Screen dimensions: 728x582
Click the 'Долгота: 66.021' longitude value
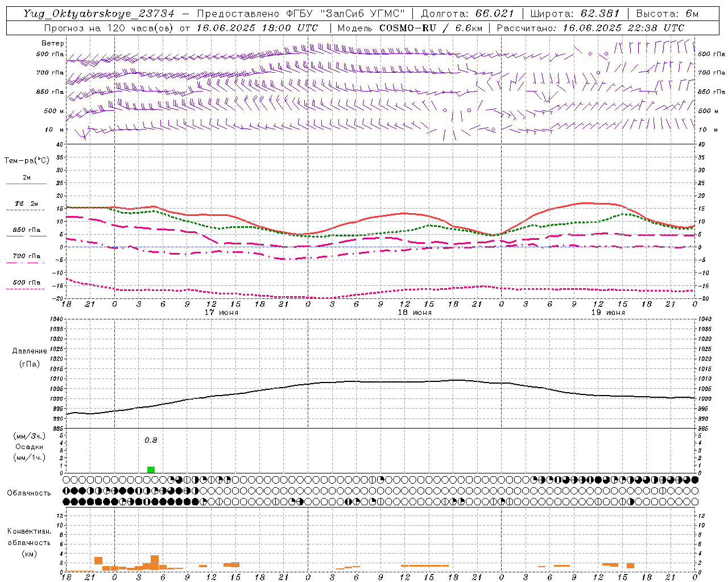(x=468, y=14)
